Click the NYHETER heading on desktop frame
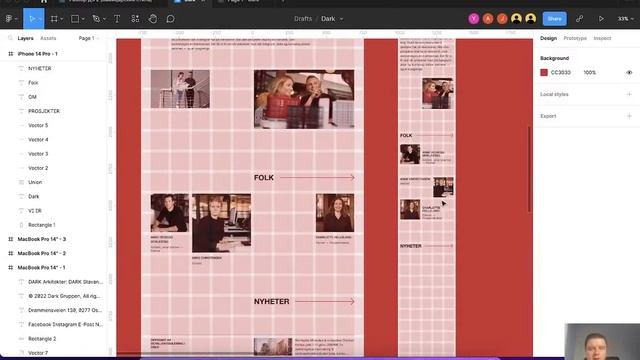 [271, 301]
